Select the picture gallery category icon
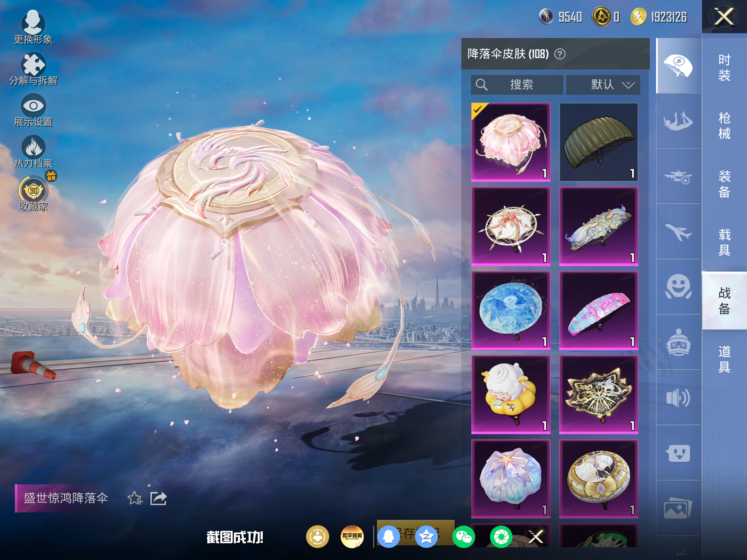 [678, 508]
